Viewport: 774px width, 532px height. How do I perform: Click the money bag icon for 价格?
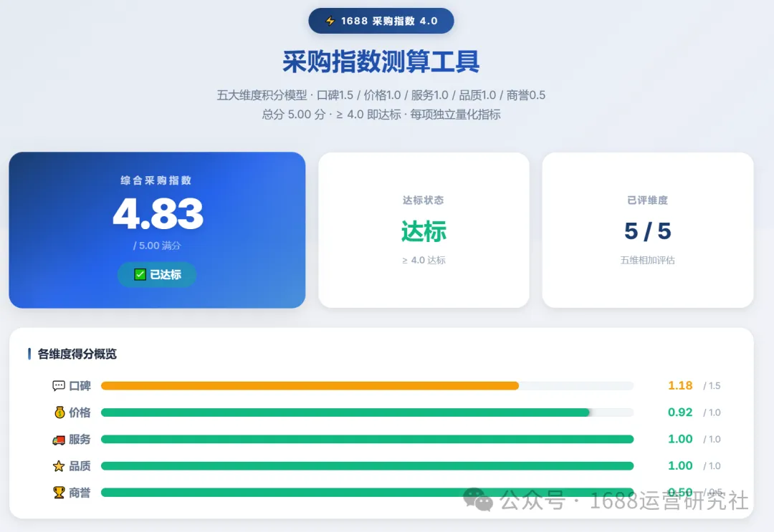[x=59, y=412]
